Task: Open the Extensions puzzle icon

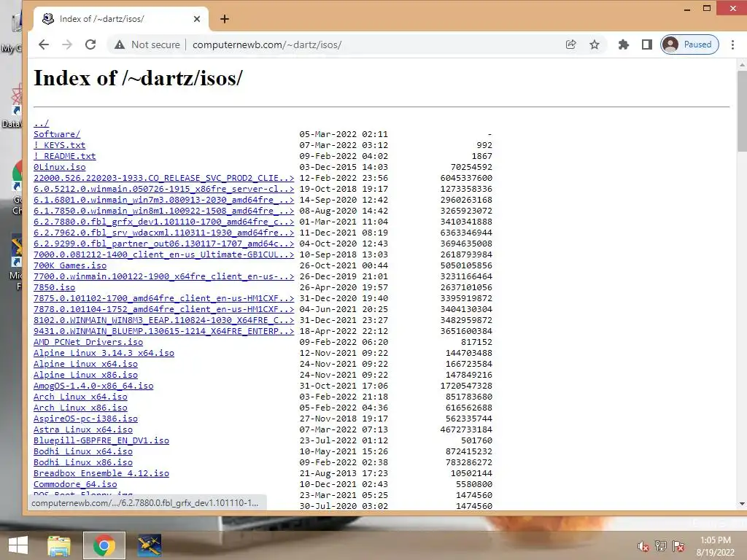Action: 624,44
